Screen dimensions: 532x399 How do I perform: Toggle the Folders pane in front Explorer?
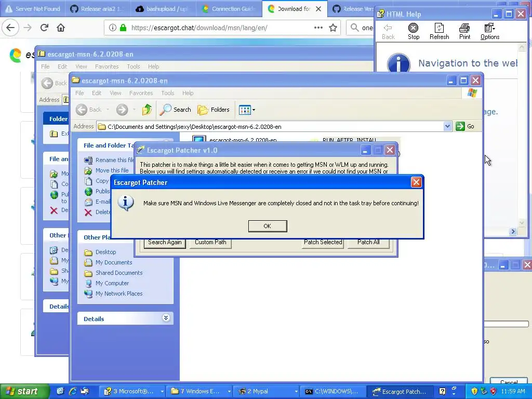pos(214,110)
